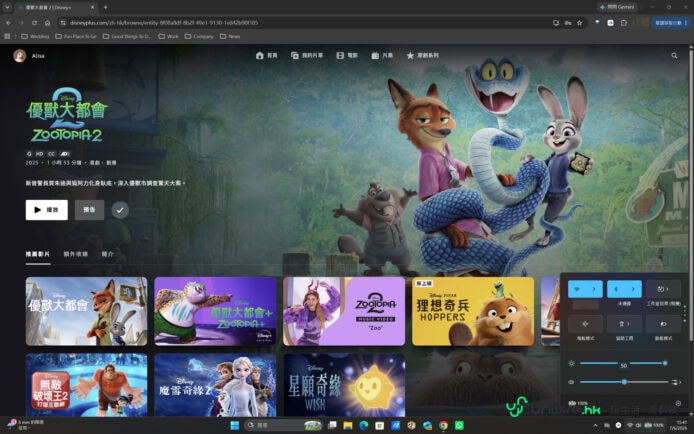Viewport: 694px width, 434px height.
Task: Click the disneyplus.com address bar URL
Action: 164,23
